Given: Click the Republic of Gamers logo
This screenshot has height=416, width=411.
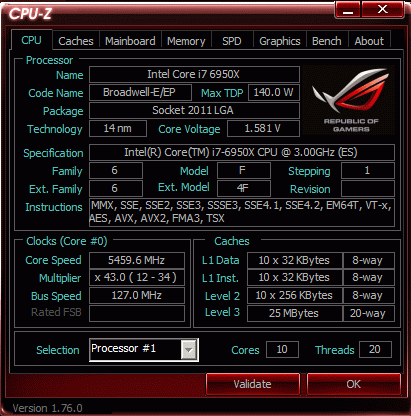Looking at the screenshot, I should [x=349, y=100].
